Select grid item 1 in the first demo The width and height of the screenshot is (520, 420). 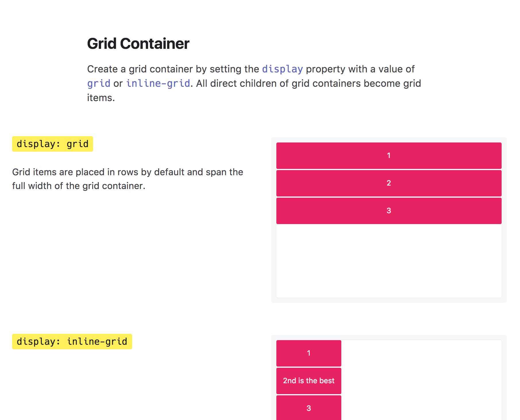pyautogui.click(x=389, y=155)
